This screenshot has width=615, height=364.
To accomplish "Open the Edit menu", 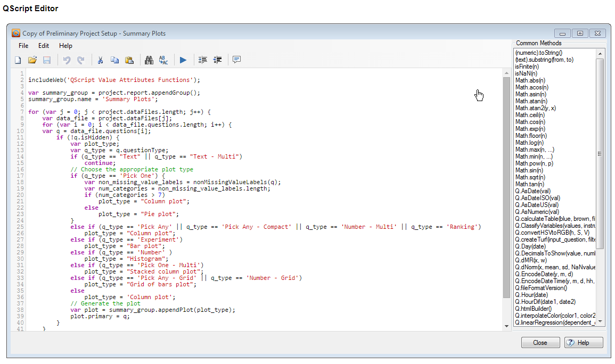I will (x=44, y=46).
